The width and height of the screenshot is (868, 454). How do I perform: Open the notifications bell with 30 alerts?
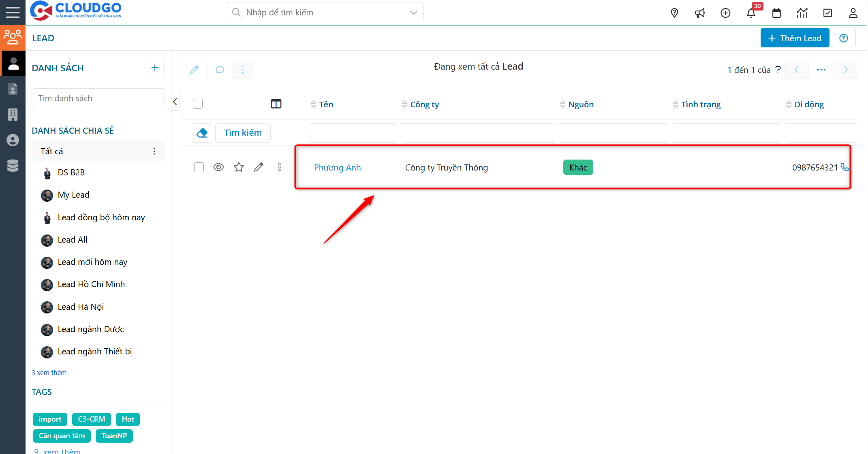tap(751, 13)
